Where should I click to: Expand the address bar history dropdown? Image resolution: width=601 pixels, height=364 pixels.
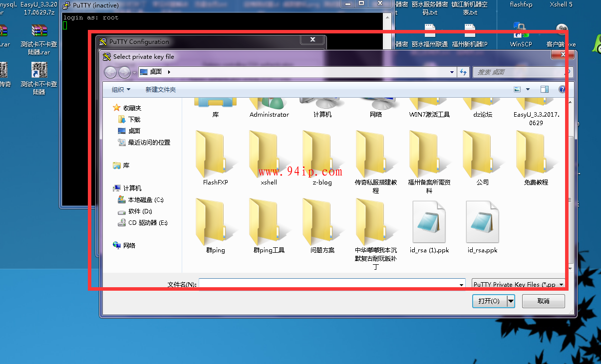(x=452, y=72)
